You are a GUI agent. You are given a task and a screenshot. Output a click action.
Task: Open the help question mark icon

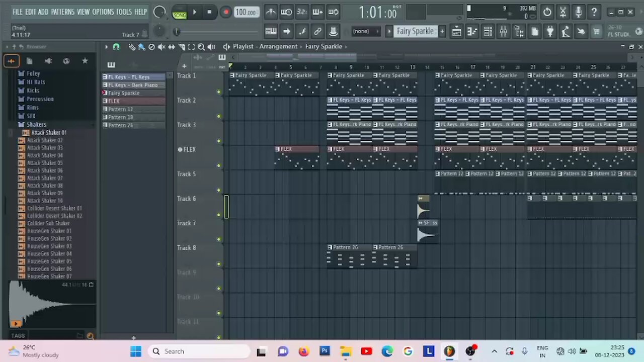[594, 12]
